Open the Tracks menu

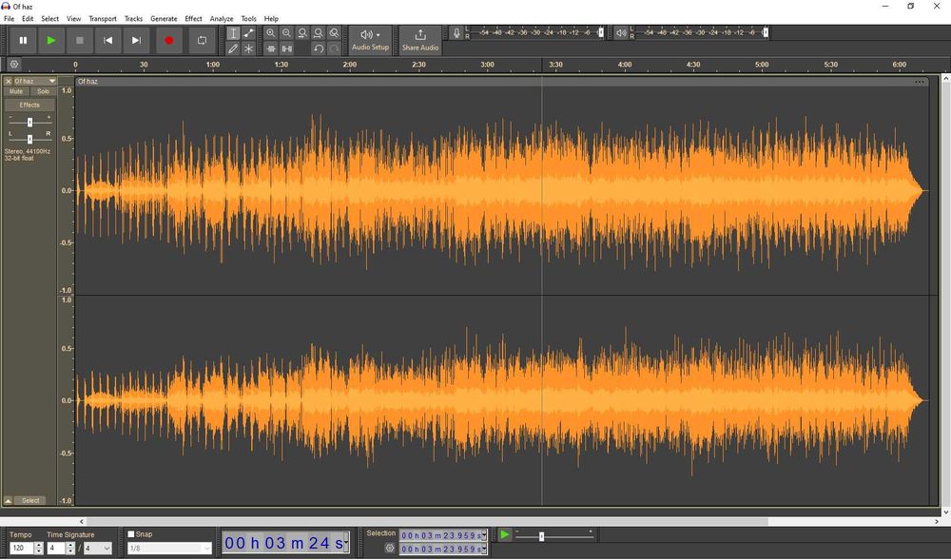click(x=133, y=19)
